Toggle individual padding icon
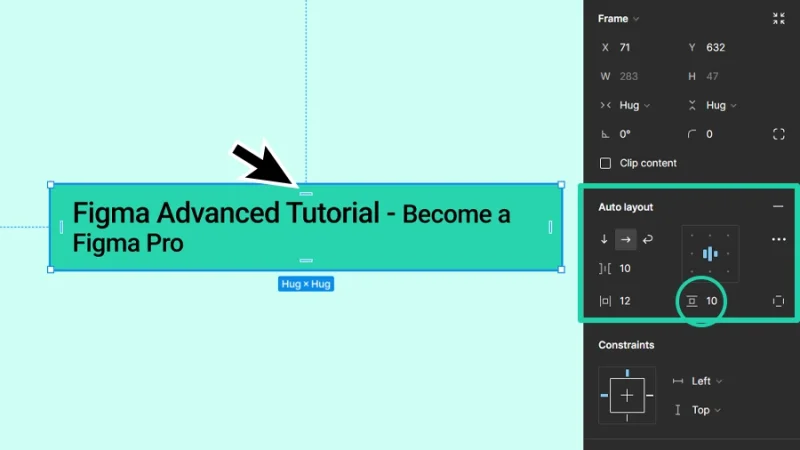 point(778,301)
